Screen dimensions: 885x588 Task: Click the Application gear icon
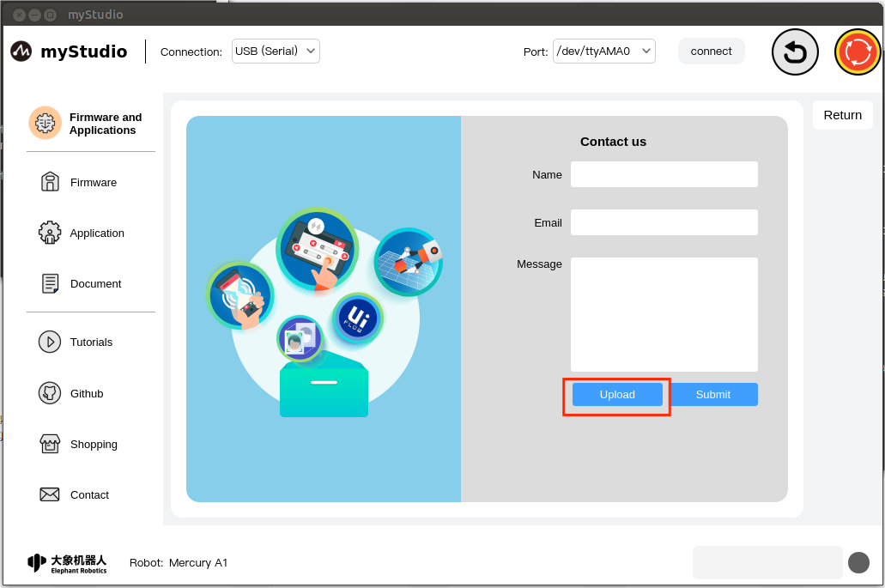coord(50,233)
